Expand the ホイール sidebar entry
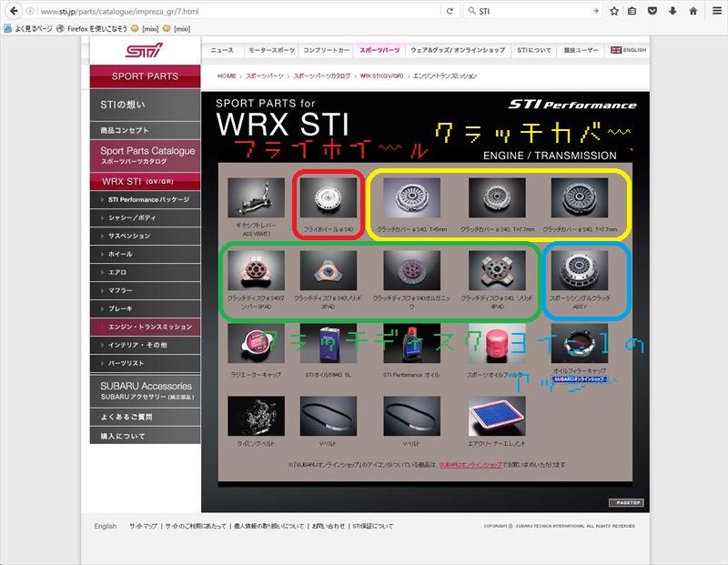 145,254
